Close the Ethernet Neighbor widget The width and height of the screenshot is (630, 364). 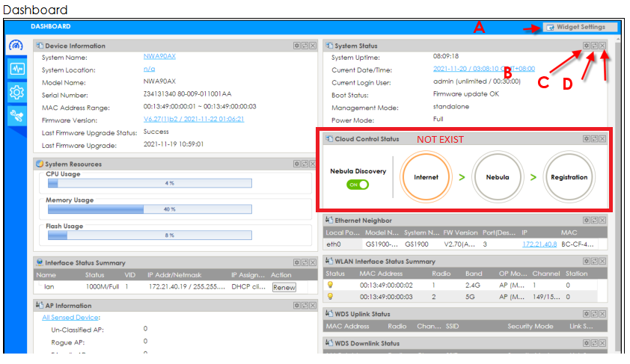click(602, 220)
